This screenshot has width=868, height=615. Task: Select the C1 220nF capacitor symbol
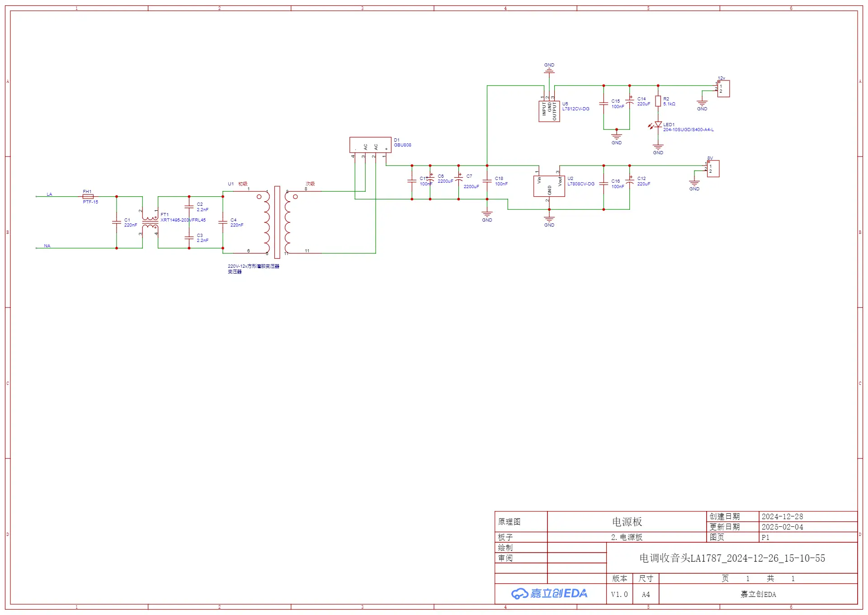(117, 222)
